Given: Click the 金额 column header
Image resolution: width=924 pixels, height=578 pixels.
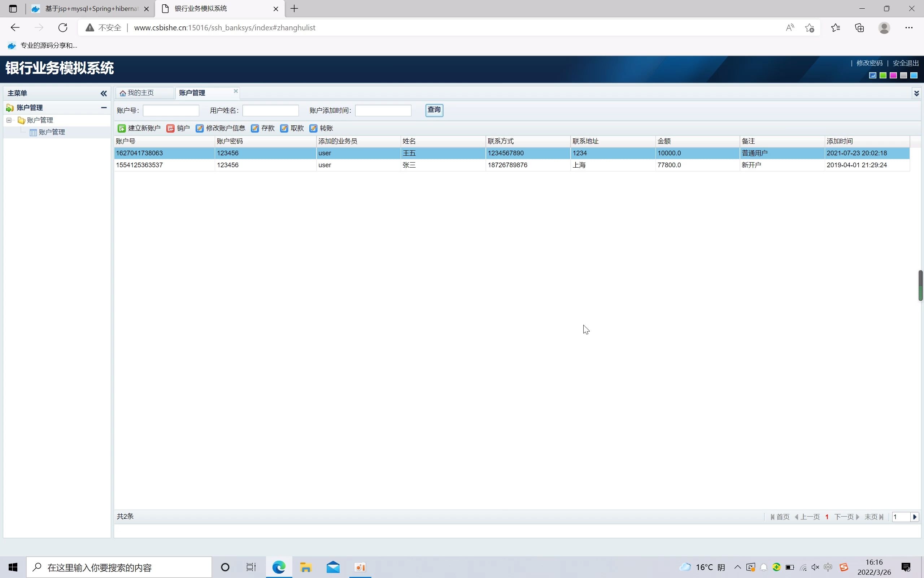Looking at the screenshot, I should [697, 142].
